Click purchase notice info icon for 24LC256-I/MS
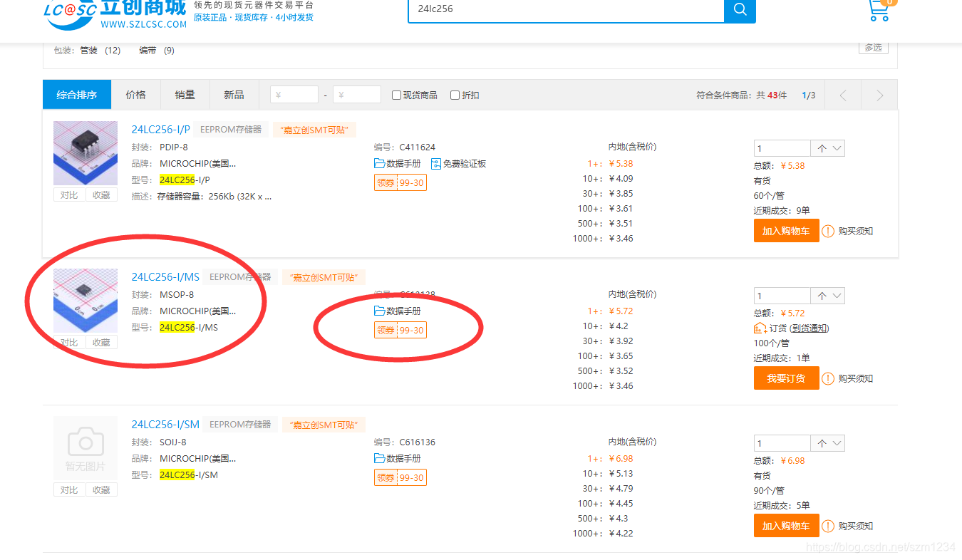The image size is (962, 560). pyautogui.click(x=828, y=378)
